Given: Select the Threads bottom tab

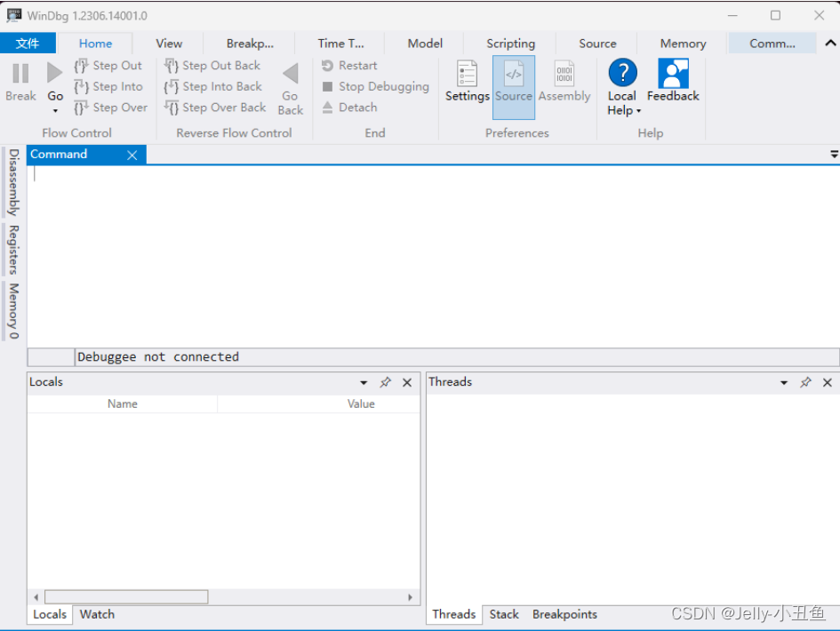Looking at the screenshot, I should coord(453,614).
